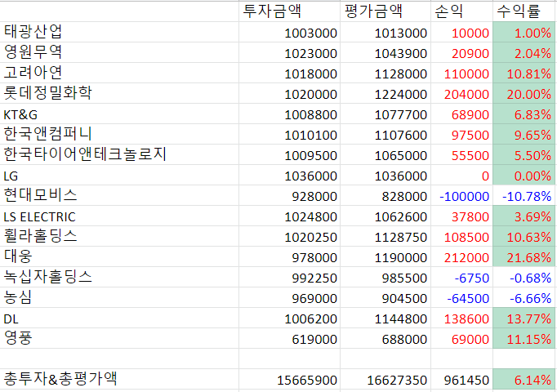Viewport: 557px width, 392px height.
Task: Click 휠라홀딩스 investment 1020250
Action: click(x=289, y=236)
